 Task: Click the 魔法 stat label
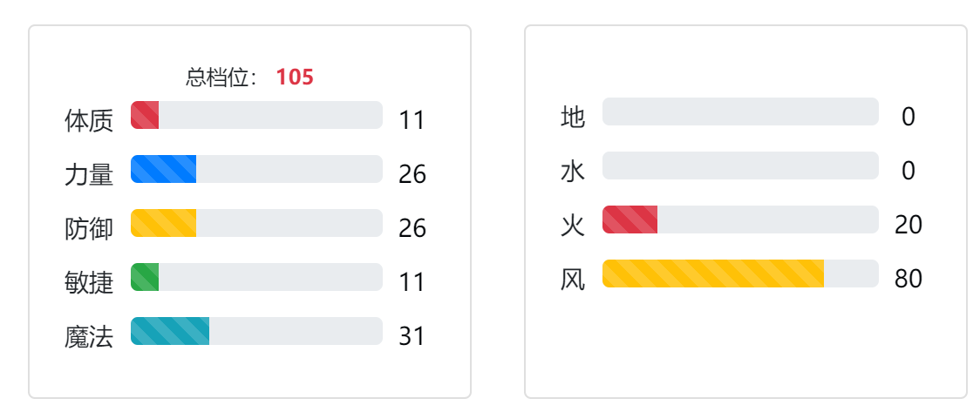(89, 336)
